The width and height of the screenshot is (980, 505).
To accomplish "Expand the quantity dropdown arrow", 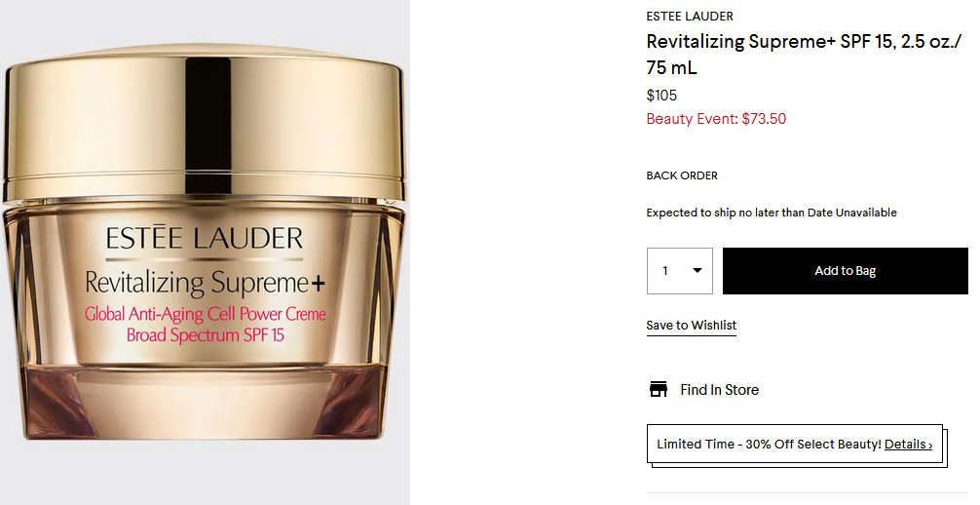I will click(697, 271).
